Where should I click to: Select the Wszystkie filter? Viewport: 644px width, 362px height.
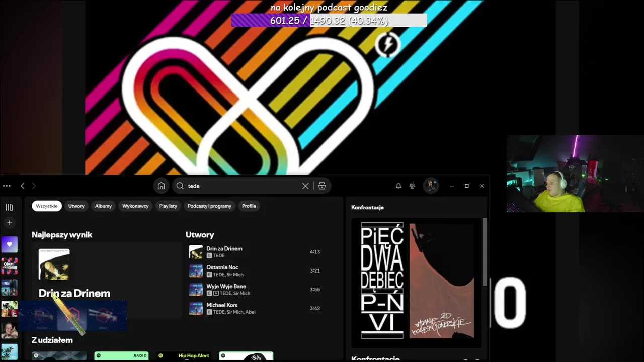tap(47, 206)
